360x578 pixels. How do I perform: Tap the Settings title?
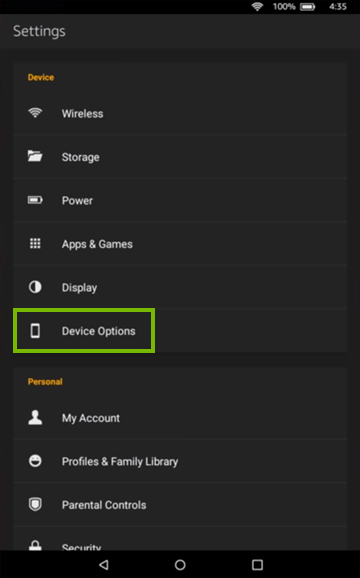[39, 31]
